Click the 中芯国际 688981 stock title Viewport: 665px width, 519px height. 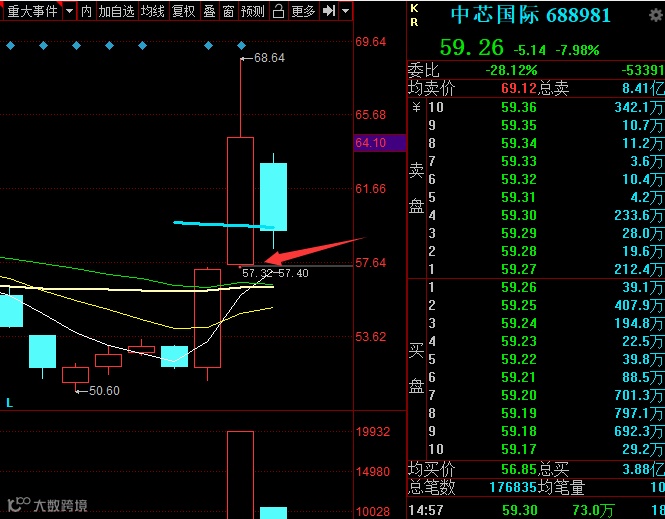(x=531, y=15)
